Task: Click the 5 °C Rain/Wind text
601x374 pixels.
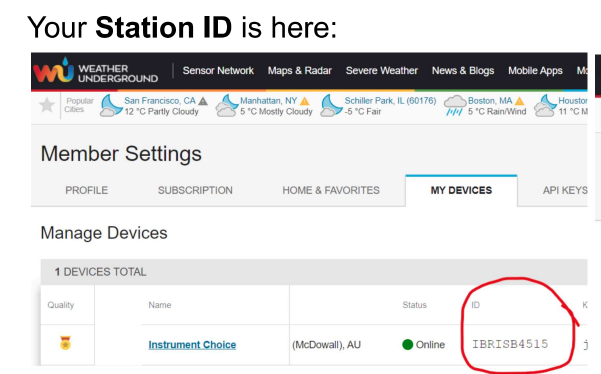Action: (497, 112)
